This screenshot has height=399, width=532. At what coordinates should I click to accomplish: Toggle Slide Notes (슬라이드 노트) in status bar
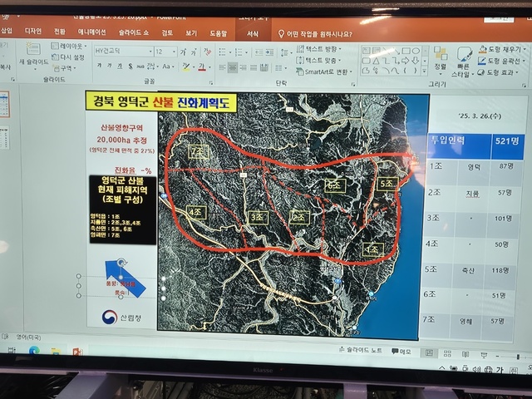pyautogui.click(x=360, y=350)
